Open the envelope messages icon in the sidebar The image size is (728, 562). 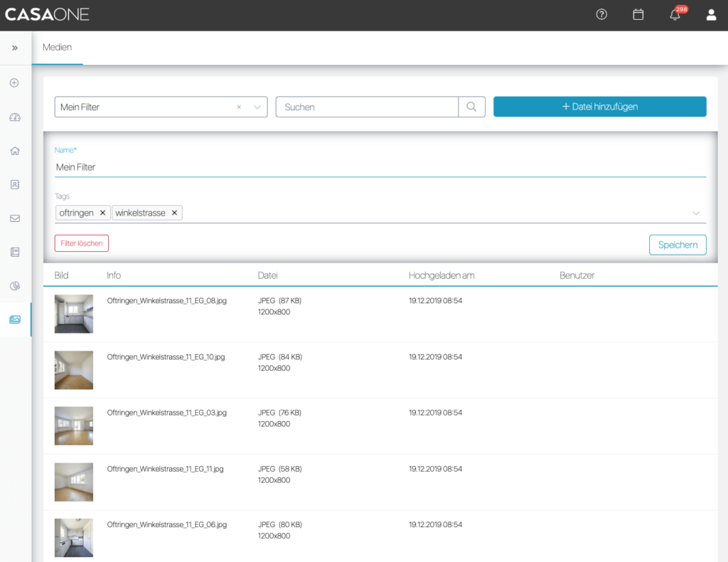coord(15,218)
